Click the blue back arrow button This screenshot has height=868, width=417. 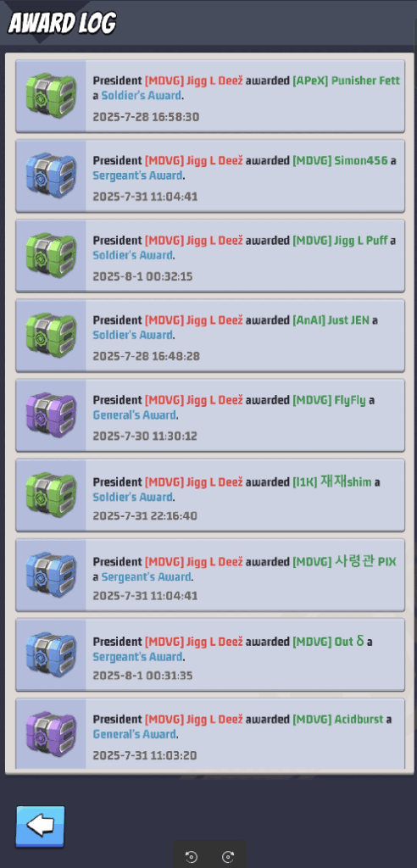[41, 826]
